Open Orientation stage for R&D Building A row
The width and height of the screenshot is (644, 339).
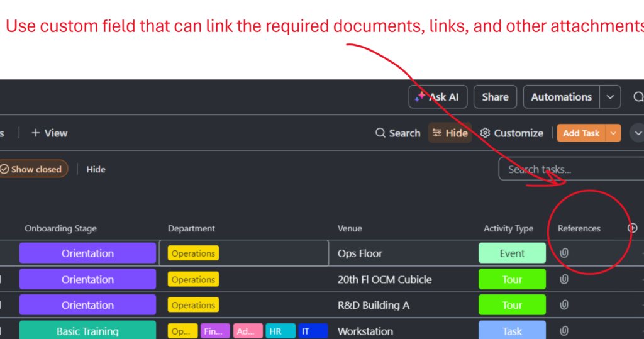pyautogui.click(x=87, y=305)
